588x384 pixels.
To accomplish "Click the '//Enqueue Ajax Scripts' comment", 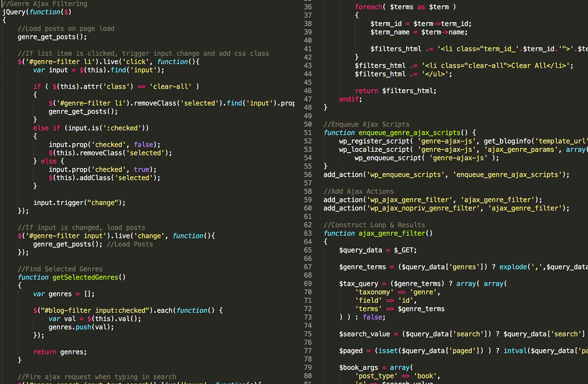I will pos(366,124).
